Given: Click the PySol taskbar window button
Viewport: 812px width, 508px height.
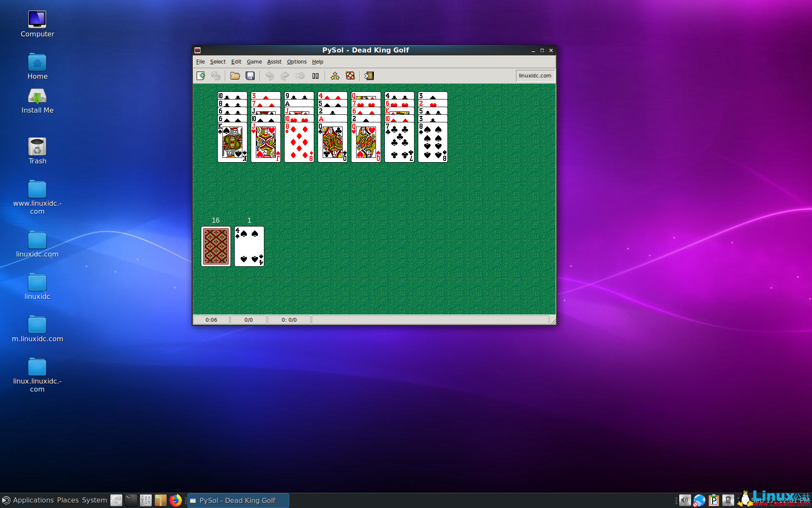Looking at the screenshot, I should point(239,500).
